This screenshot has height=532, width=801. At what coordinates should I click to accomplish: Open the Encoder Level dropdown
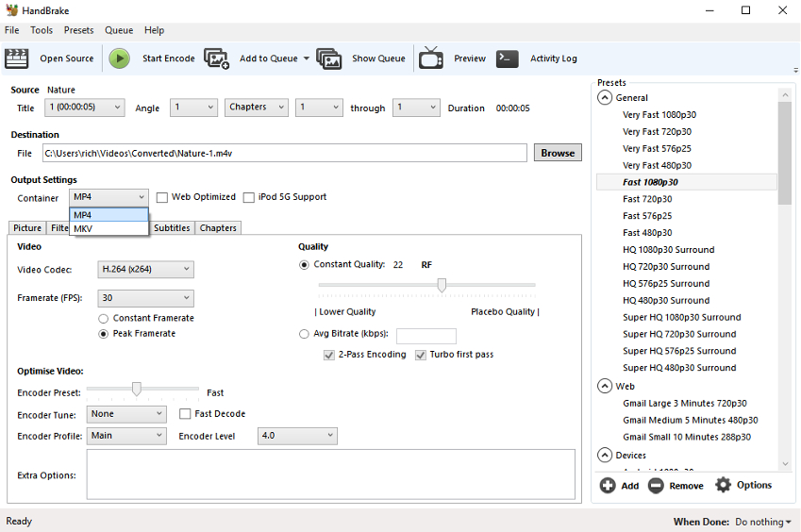coord(297,436)
